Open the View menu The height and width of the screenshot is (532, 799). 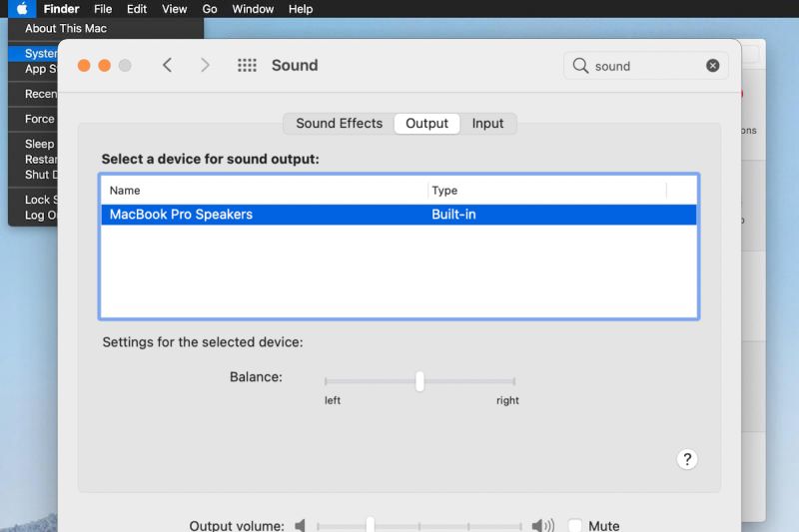coord(174,9)
